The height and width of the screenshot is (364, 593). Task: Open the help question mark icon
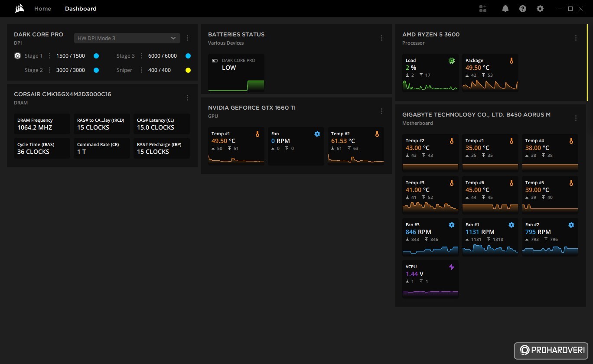tap(523, 9)
